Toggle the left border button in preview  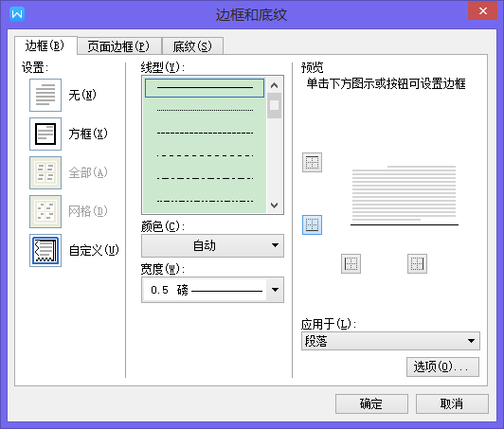tap(351, 264)
